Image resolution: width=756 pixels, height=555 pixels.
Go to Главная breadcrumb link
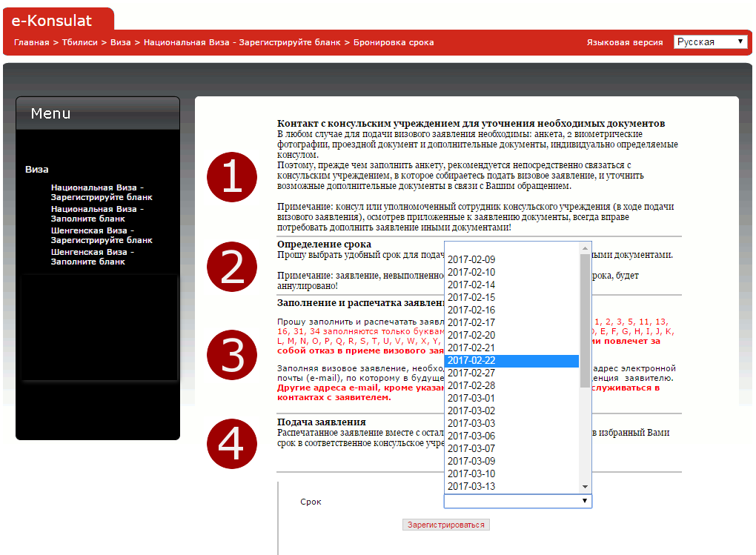[x=31, y=42]
